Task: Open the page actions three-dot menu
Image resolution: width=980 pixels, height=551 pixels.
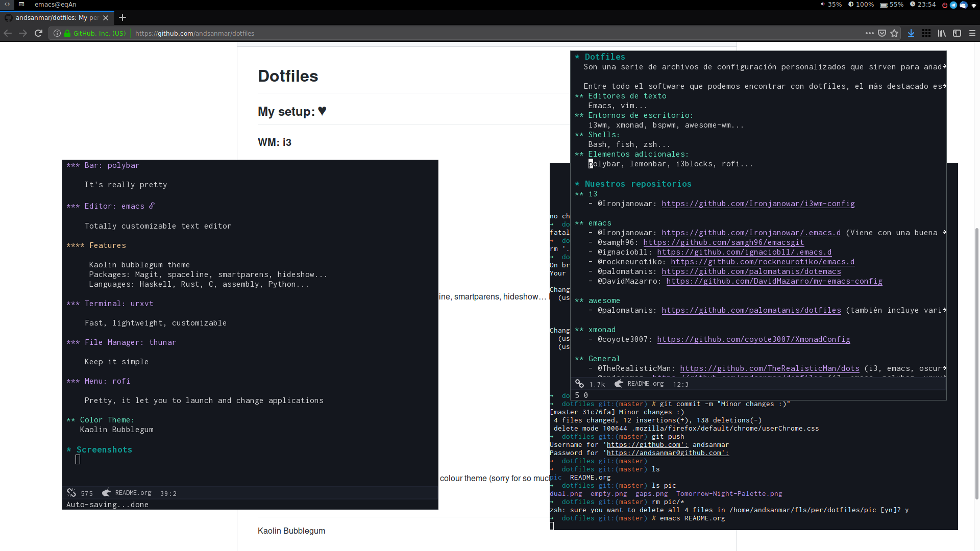Action: pyautogui.click(x=870, y=33)
